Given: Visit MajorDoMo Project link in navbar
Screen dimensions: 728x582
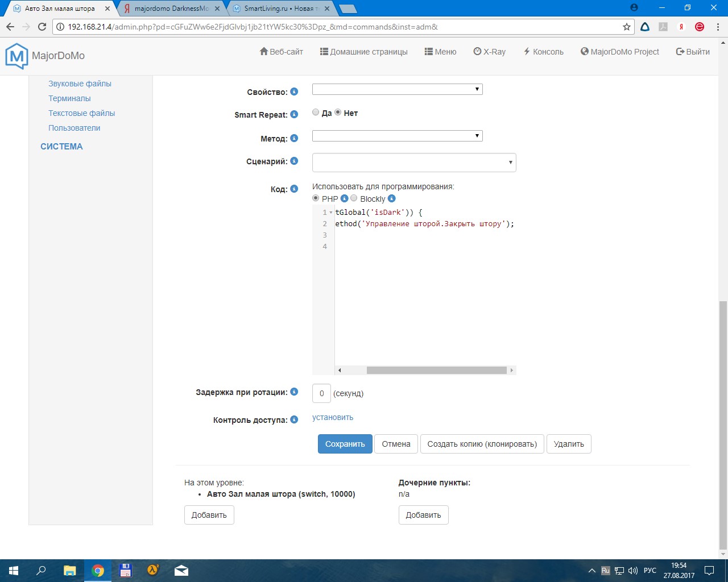Looking at the screenshot, I should coord(620,52).
